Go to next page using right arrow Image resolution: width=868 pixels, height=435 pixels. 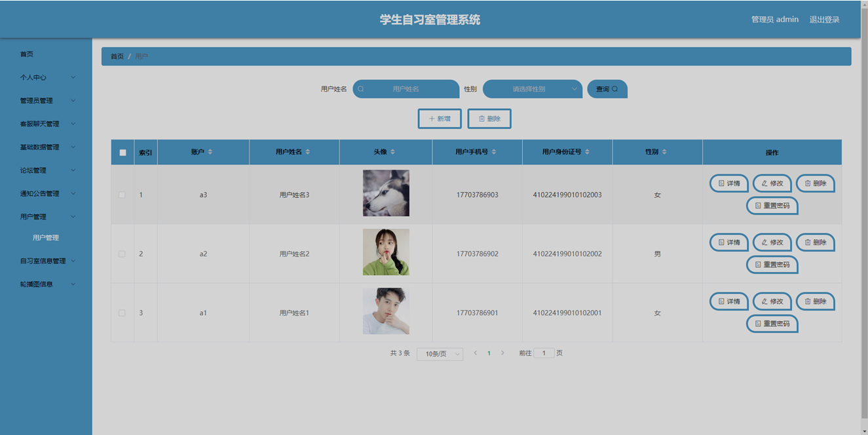click(502, 353)
